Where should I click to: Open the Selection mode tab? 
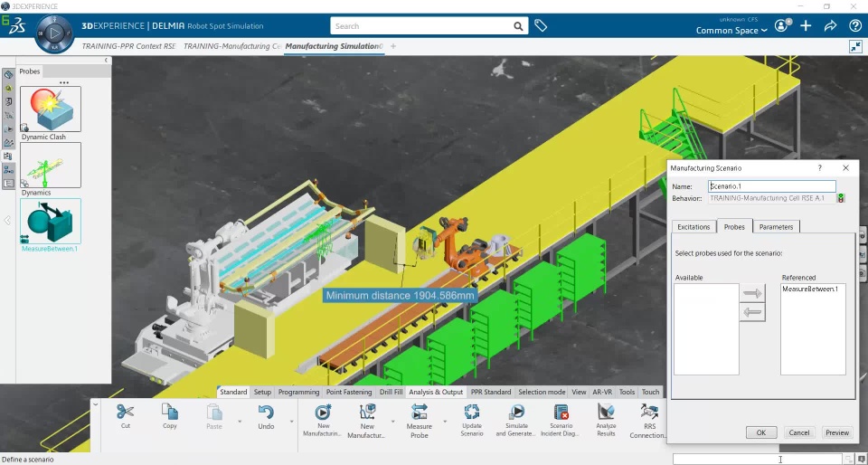pyautogui.click(x=542, y=392)
